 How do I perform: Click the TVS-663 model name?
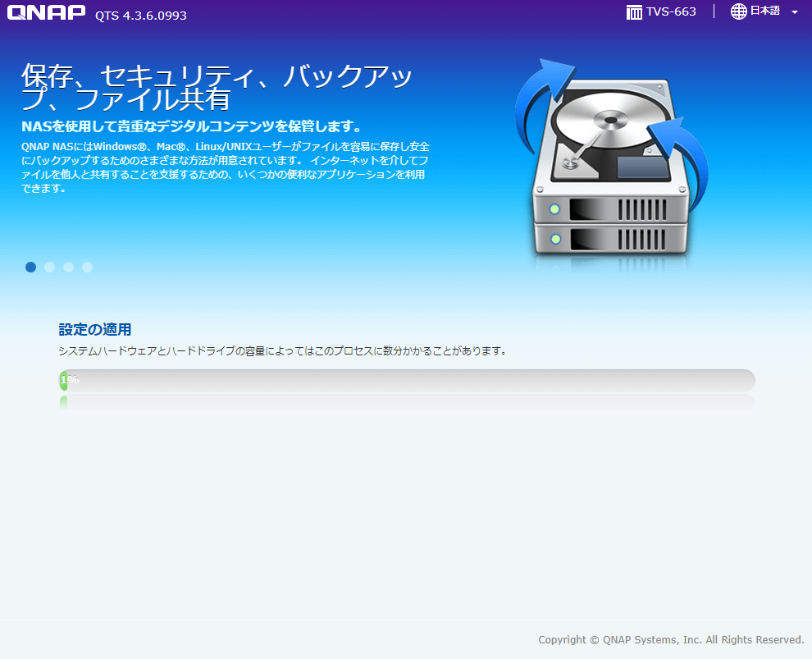coord(671,11)
